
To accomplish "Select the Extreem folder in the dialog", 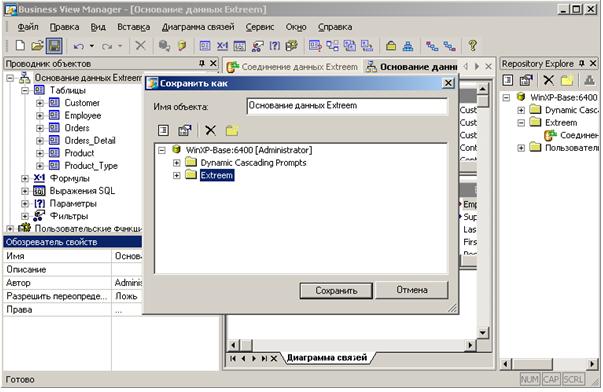I will tap(217, 175).
